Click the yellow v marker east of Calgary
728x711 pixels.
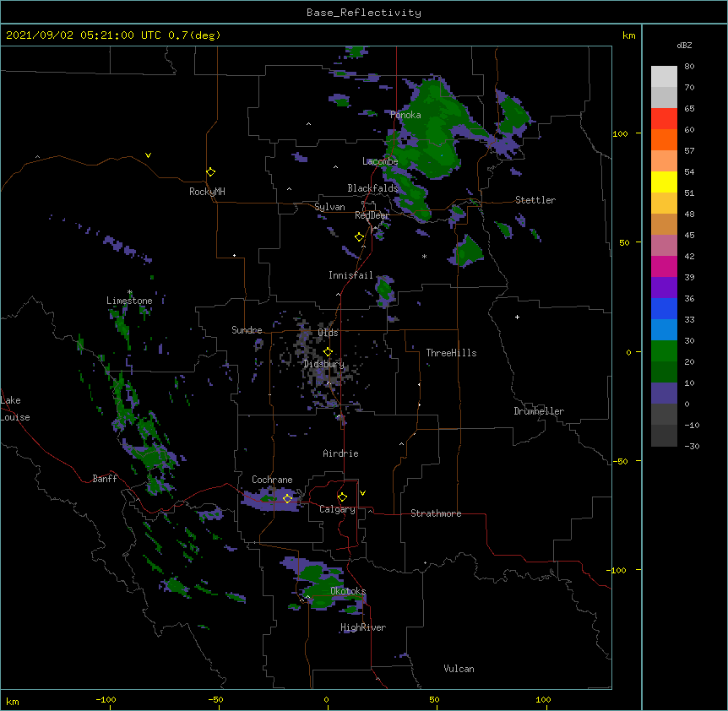pos(362,493)
